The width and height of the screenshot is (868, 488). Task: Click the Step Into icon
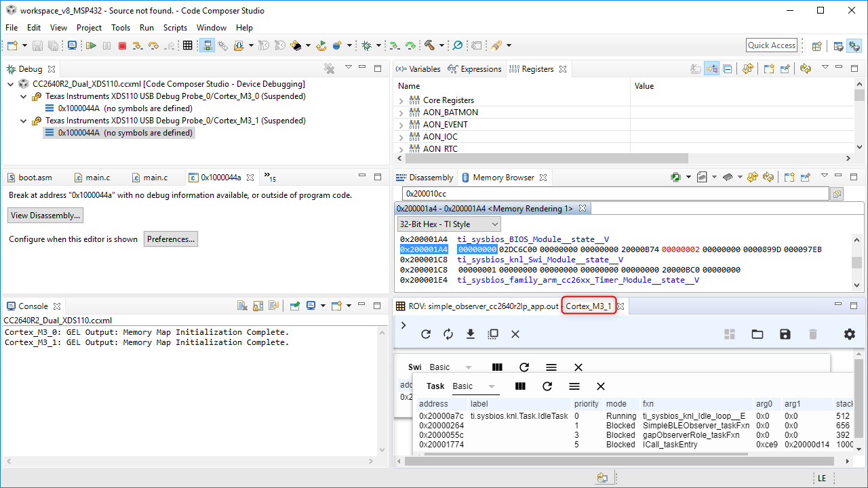tap(138, 45)
